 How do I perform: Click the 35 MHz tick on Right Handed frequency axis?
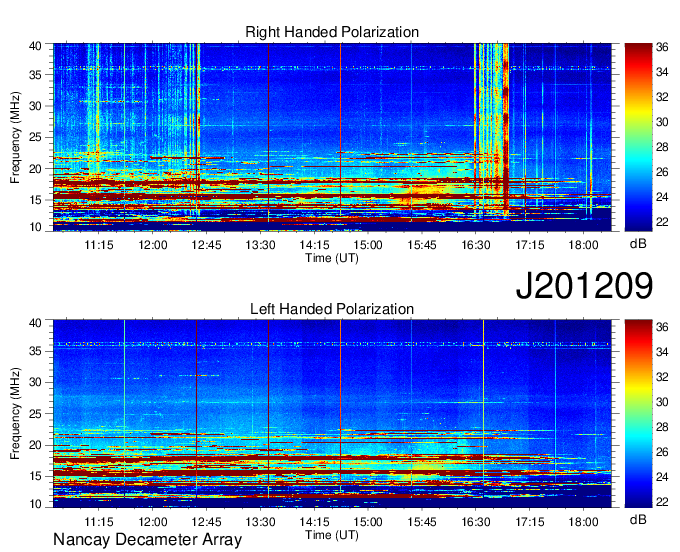(35, 75)
